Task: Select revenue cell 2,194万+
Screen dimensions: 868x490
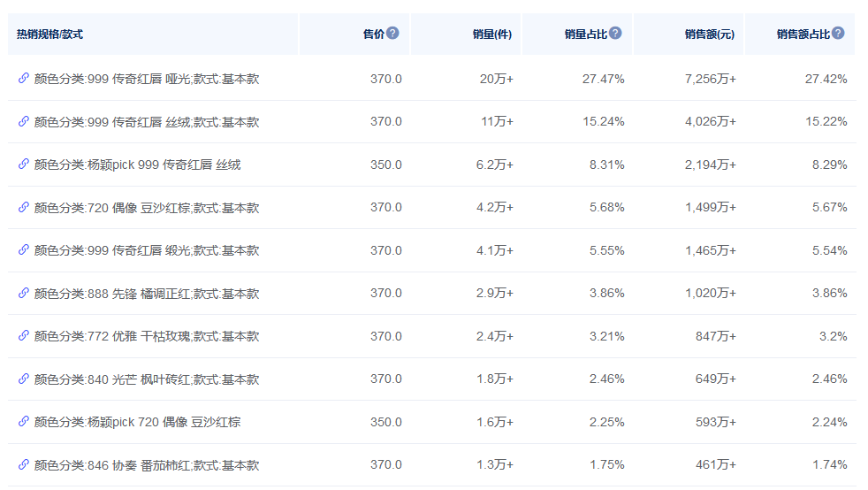Action: 711,165
